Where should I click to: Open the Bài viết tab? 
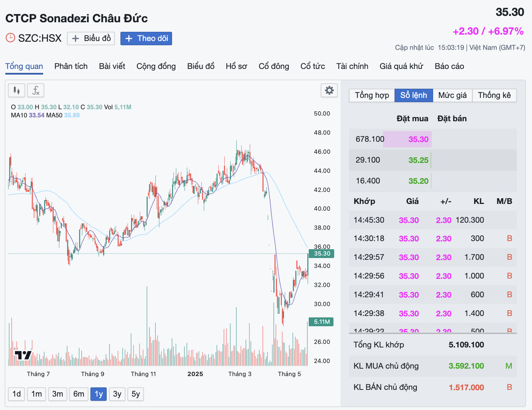click(112, 66)
